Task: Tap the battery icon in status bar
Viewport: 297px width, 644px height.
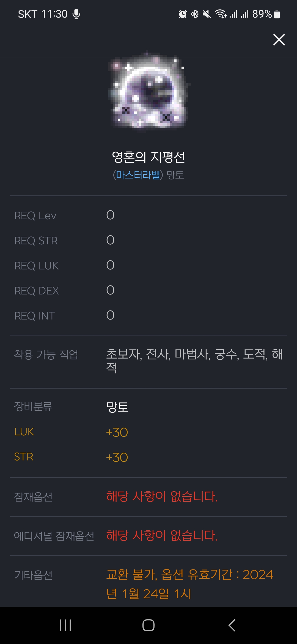Action: pyautogui.click(x=277, y=14)
